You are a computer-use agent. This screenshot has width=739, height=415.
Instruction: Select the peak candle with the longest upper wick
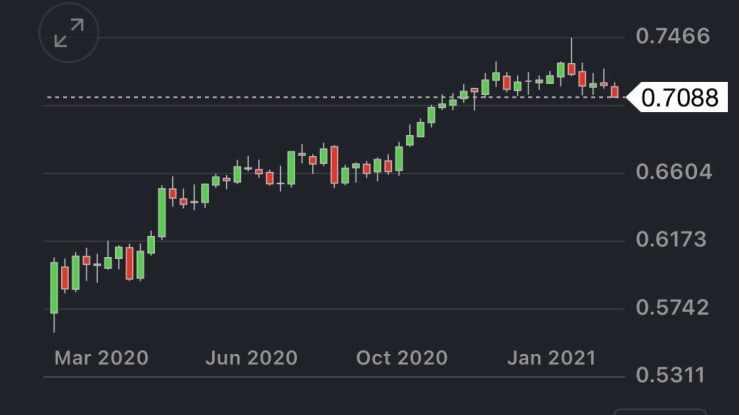coord(571,68)
